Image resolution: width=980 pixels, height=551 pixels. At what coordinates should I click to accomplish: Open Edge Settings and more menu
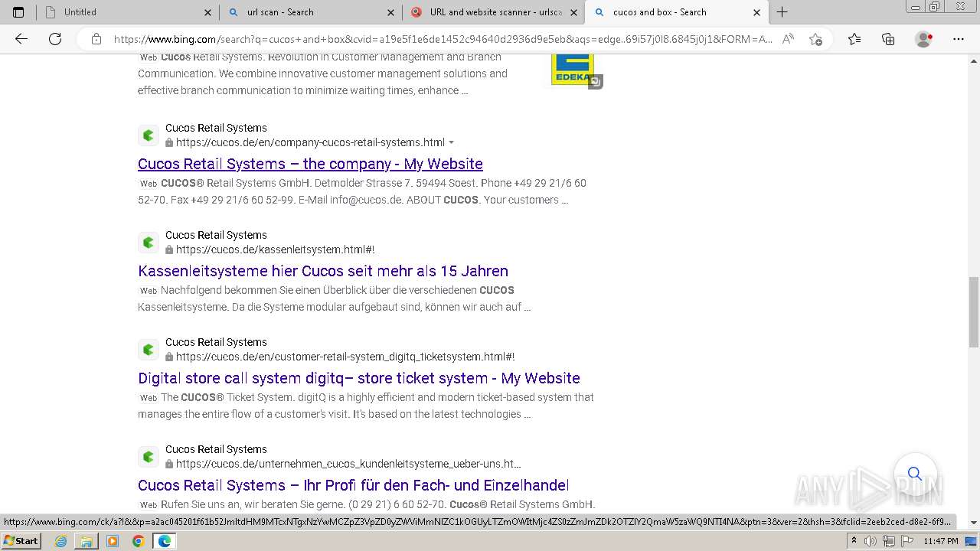(959, 39)
